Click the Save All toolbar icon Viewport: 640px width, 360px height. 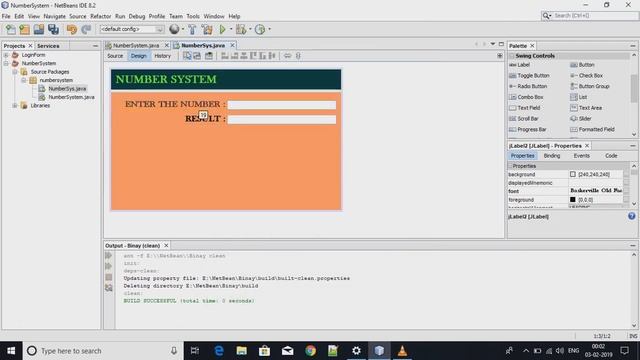click(53, 29)
